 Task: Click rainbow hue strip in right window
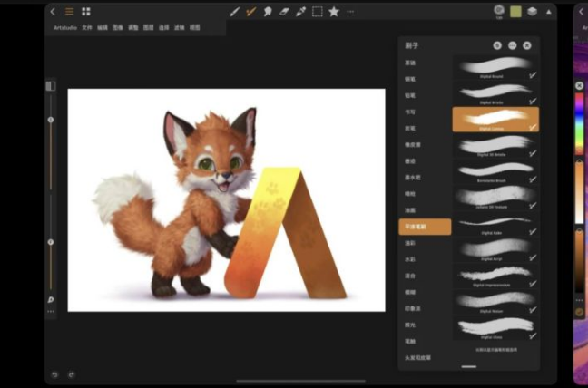(x=580, y=123)
